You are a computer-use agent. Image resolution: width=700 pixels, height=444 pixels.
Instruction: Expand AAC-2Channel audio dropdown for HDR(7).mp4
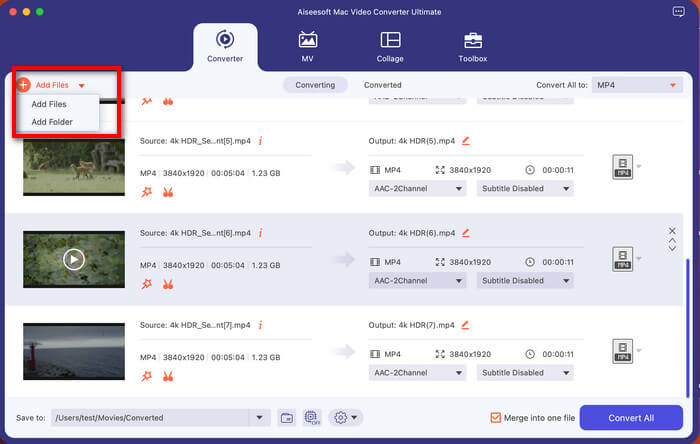(x=417, y=373)
